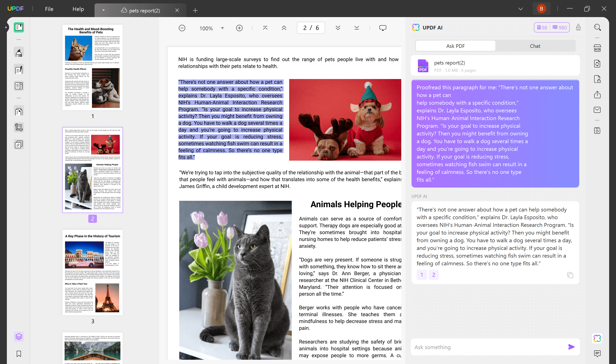The image size is (616, 364).
Task: Start slideshow with the presentation icon
Action: pos(382,28)
